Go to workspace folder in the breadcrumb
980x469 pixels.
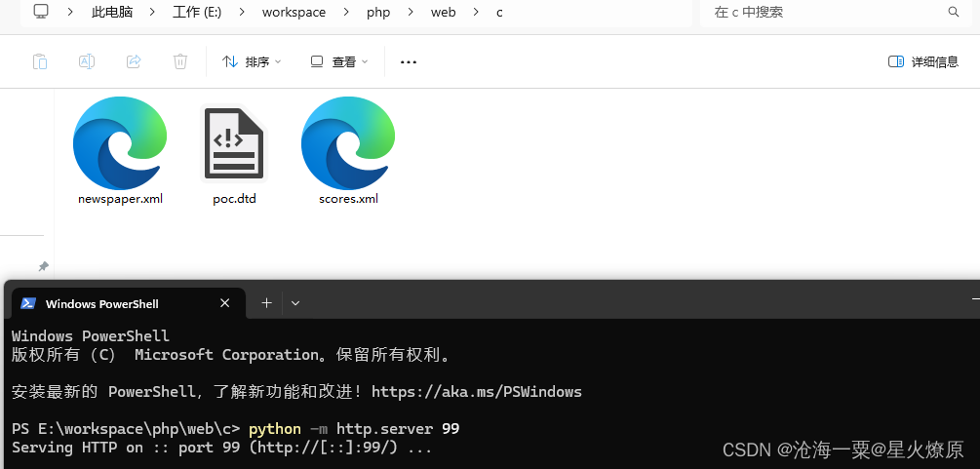point(294,12)
